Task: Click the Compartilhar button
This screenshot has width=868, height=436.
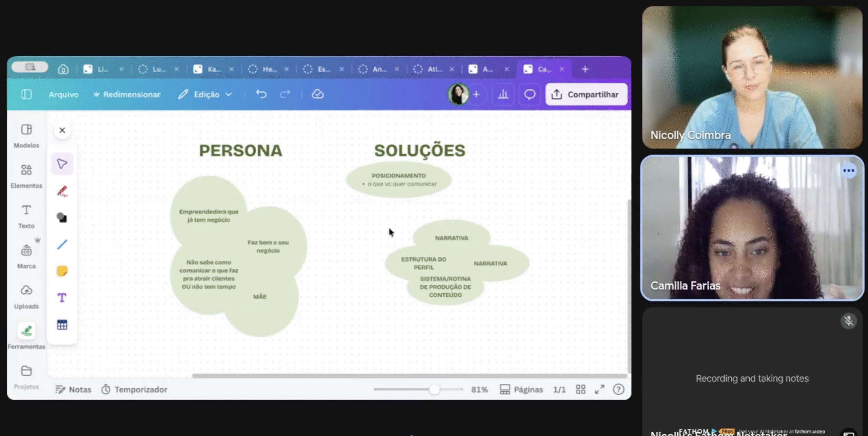Action: tap(586, 94)
